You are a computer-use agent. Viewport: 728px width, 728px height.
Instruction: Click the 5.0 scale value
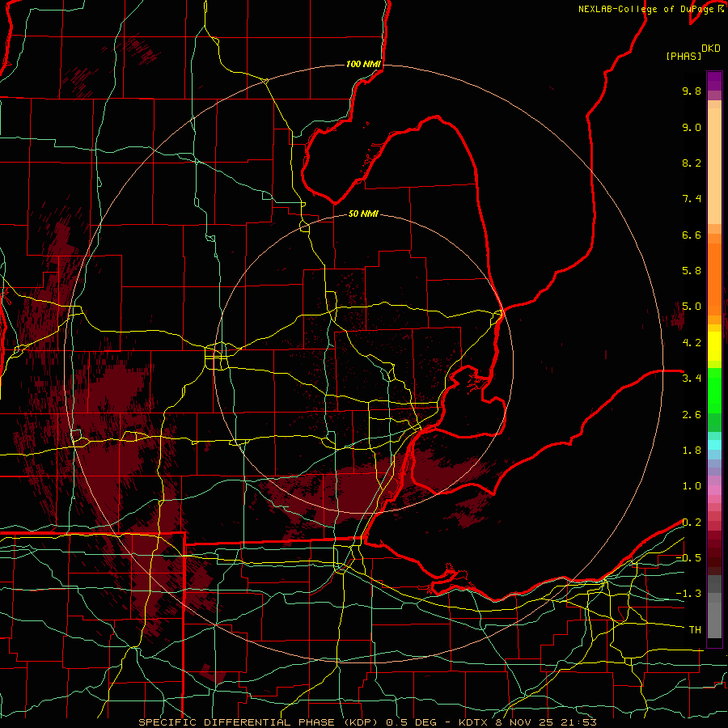pyautogui.click(x=692, y=307)
